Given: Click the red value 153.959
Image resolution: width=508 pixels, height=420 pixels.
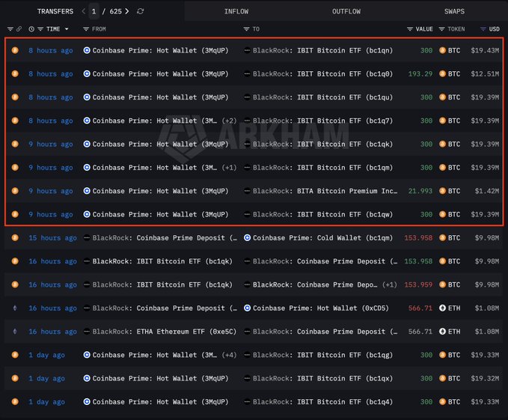Looking at the screenshot, I should click(x=418, y=284).
